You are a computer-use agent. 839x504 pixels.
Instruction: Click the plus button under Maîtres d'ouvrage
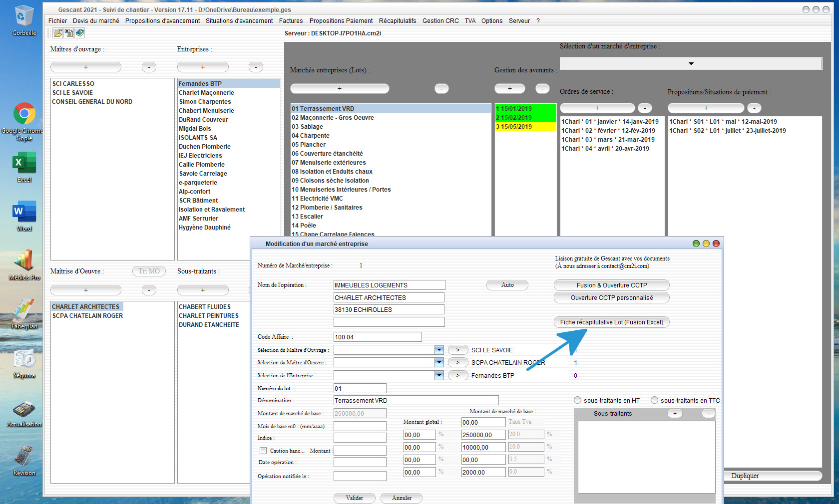(86, 67)
